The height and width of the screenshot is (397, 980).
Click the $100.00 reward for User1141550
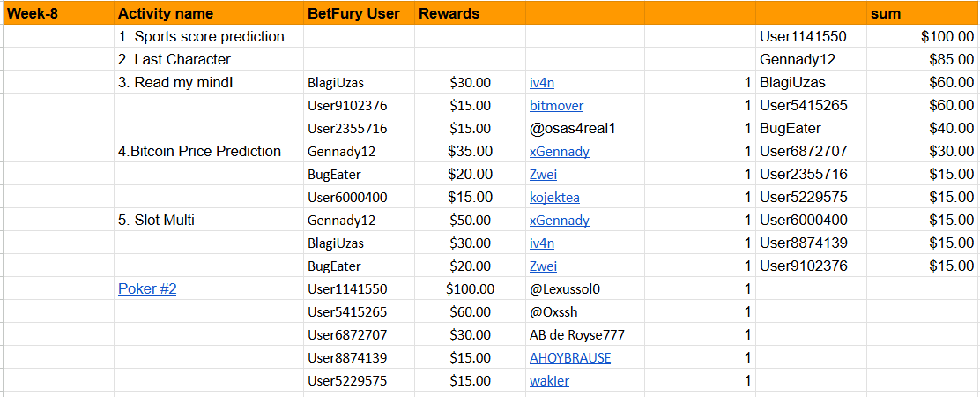tap(470, 288)
